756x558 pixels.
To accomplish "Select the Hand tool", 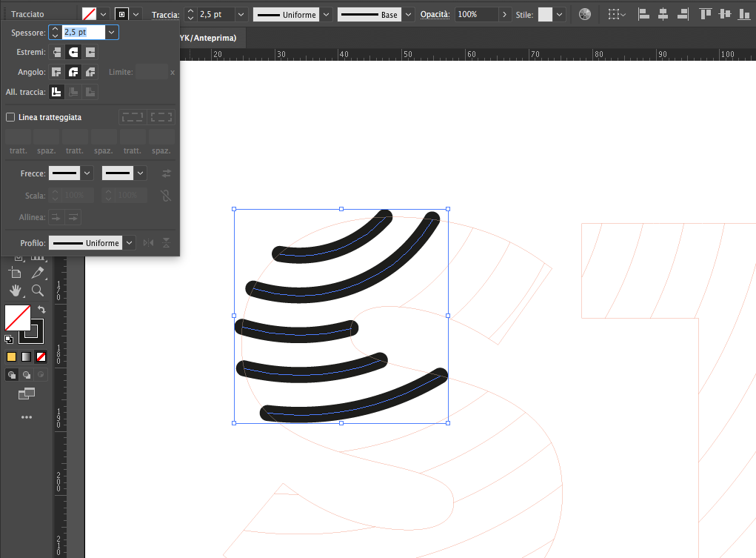I will 16,290.
